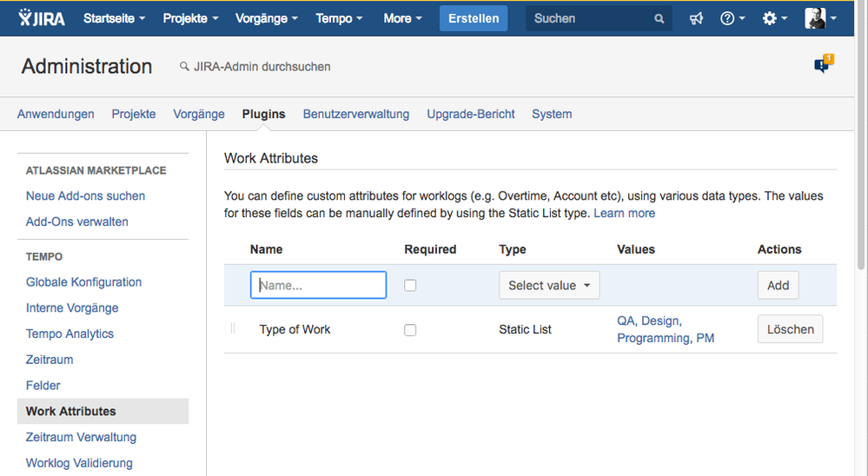Viewport: 868px width, 476px height.
Task: Open Zeitraum Verwaltung
Action: tap(81, 437)
